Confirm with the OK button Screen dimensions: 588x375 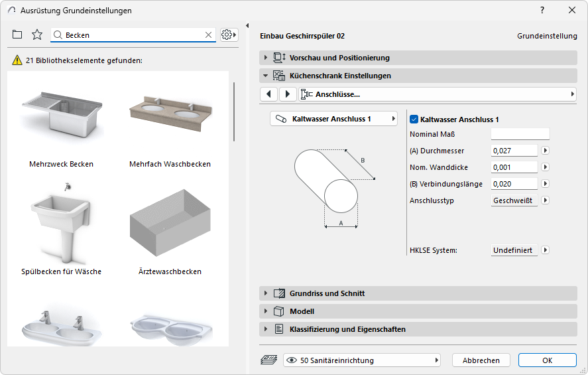tap(548, 360)
